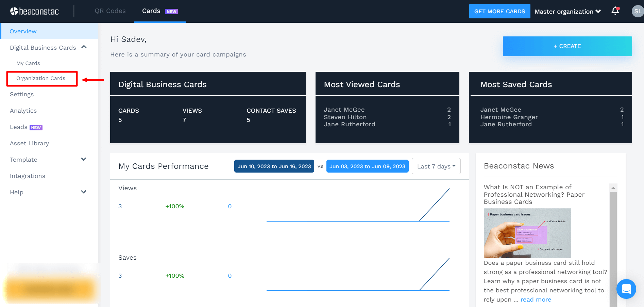Image resolution: width=644 pixels, height=307 pixels.
Task: Select the Jun 10 to Jun 16 date range
Action: pos(274,166)
